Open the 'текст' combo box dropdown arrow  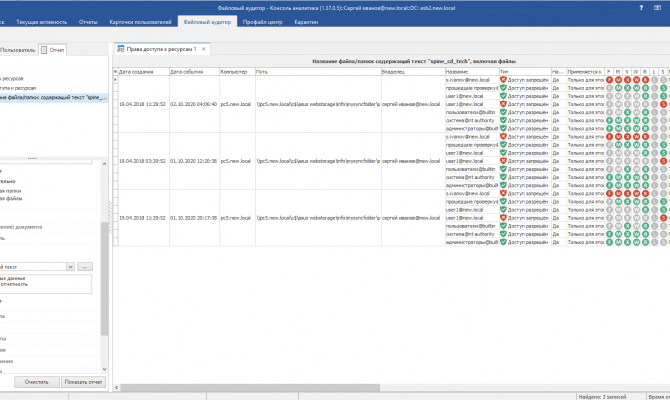pos(71,267)
